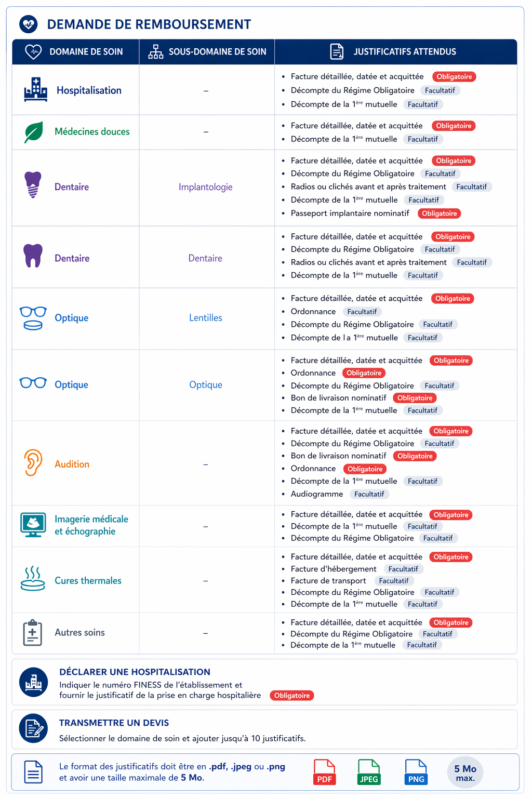The width and height of the screenshot is (532, 798).
Task: Click the Facultatif badge beside Audiogramme
Action: point(369,494)
